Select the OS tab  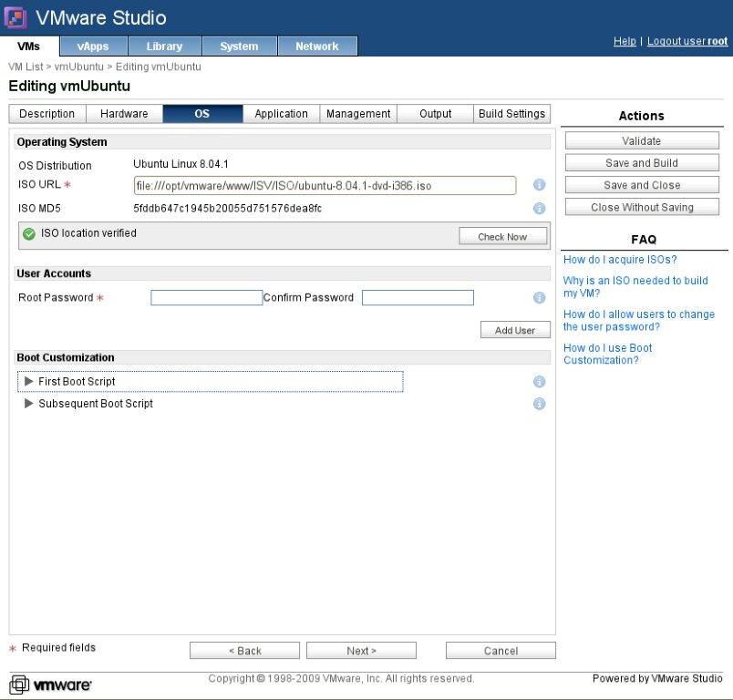click(x=202, y=114)
